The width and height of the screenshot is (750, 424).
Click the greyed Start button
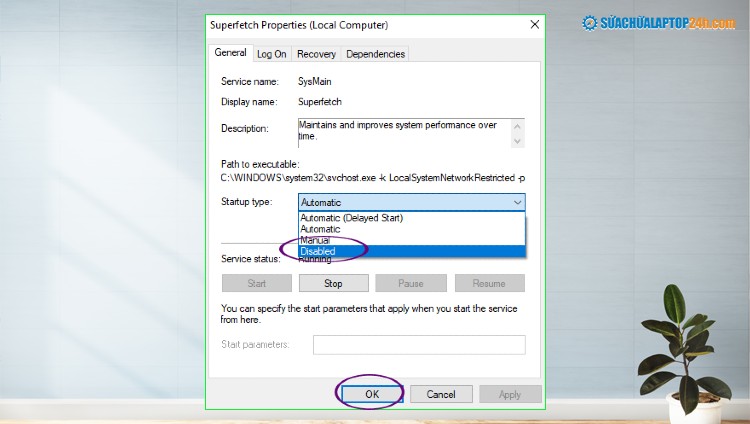point(256,283)
